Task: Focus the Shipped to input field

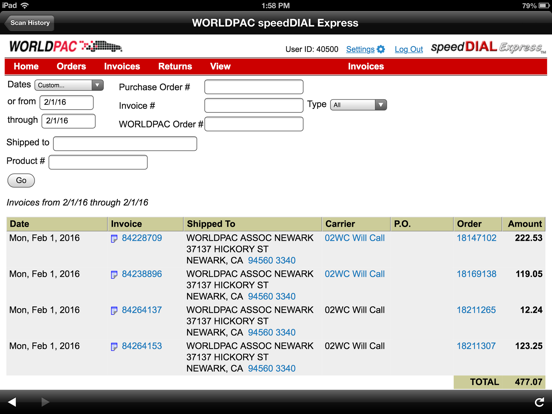Action: click(125, 144)
